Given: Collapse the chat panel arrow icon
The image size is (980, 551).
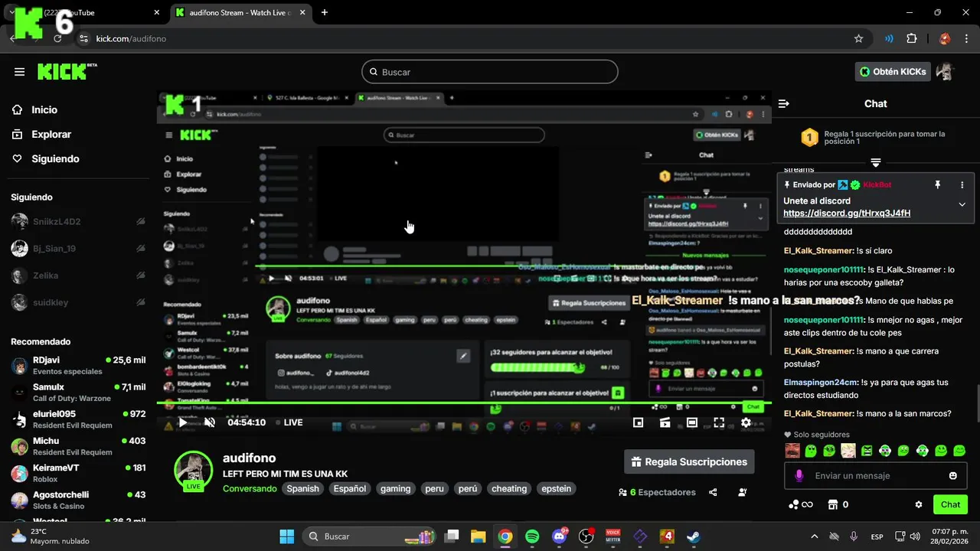Looking at the screenshot, I should tap(784, 103).
